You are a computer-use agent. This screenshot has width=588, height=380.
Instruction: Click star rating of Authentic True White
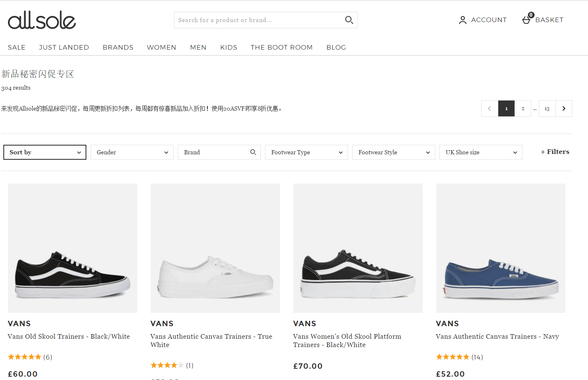pyautogui.click(x=167, y=365)
